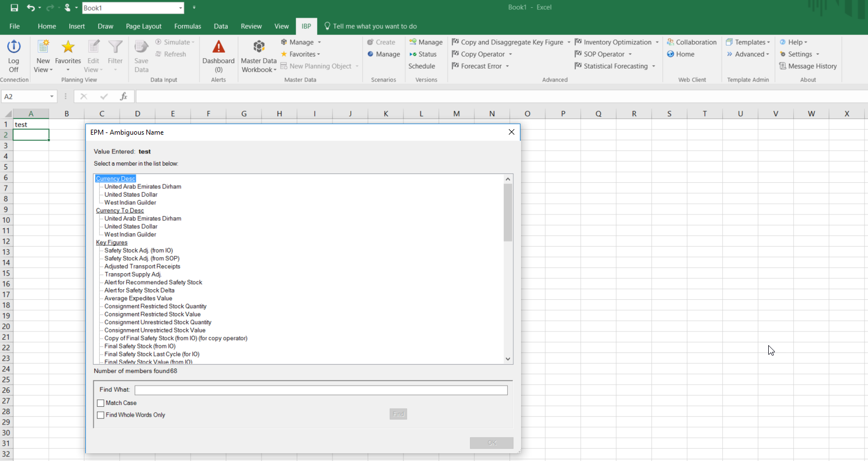Expand Inventory Optimization dropdown
This screenshot has width=868, height=461.
click(657, 42)
